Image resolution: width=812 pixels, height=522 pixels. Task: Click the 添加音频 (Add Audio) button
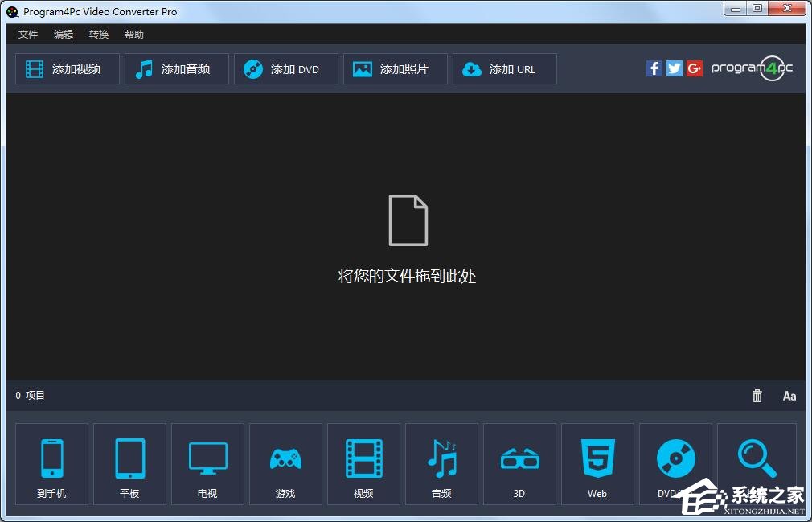click(176, 68)
